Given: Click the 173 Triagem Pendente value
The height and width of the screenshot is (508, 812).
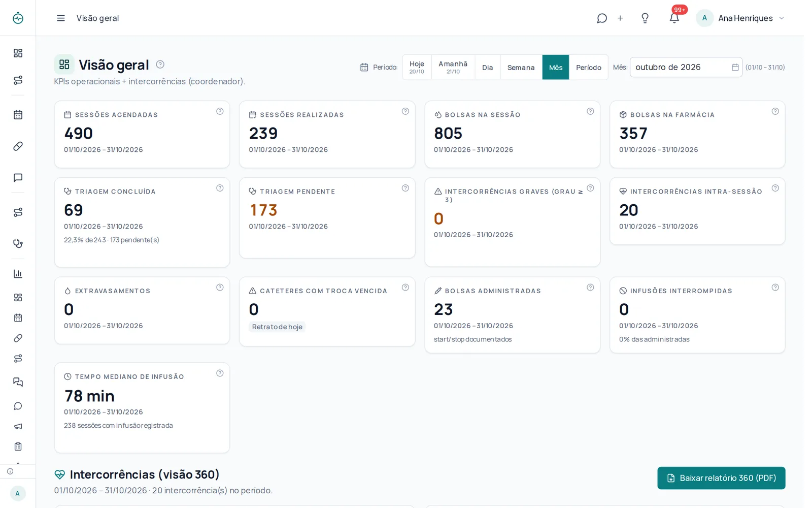Looking at the screenshot, I should click(x=263, y=210).
